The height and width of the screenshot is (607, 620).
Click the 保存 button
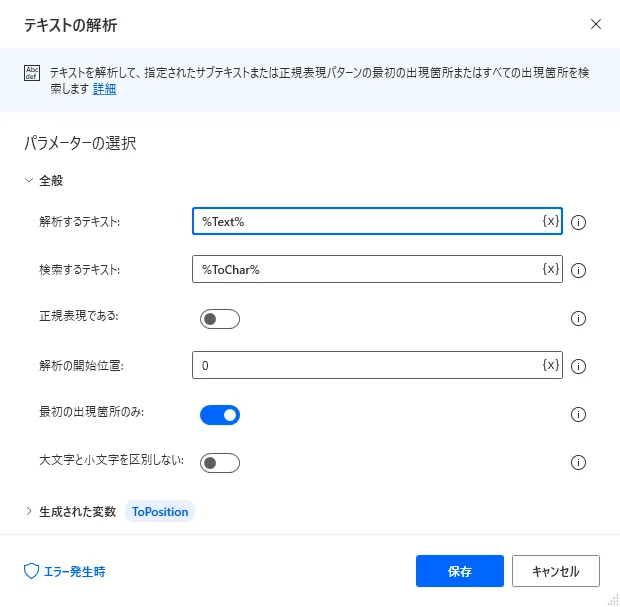tap(460, 571)
